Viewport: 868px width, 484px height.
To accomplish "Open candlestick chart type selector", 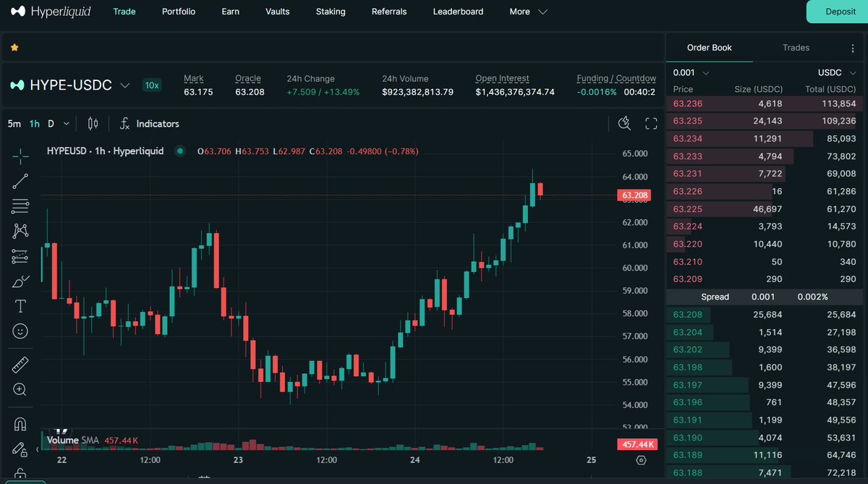I will (x=93, y=124).
